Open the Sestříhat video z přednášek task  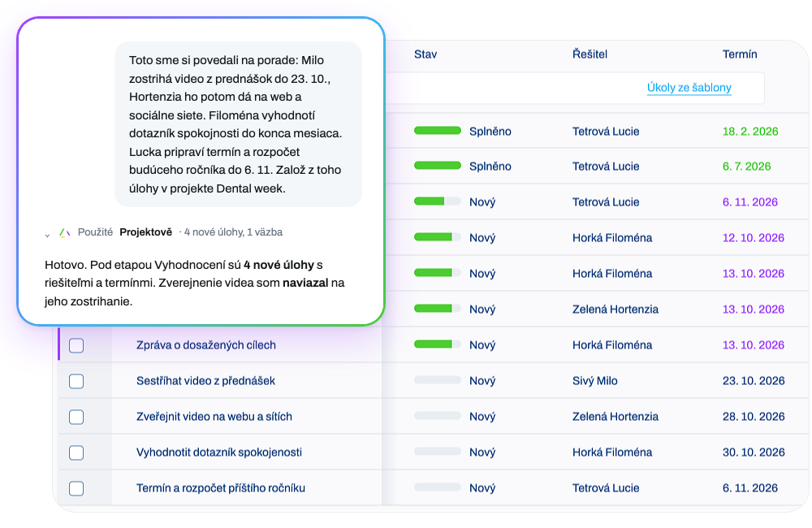205,381
